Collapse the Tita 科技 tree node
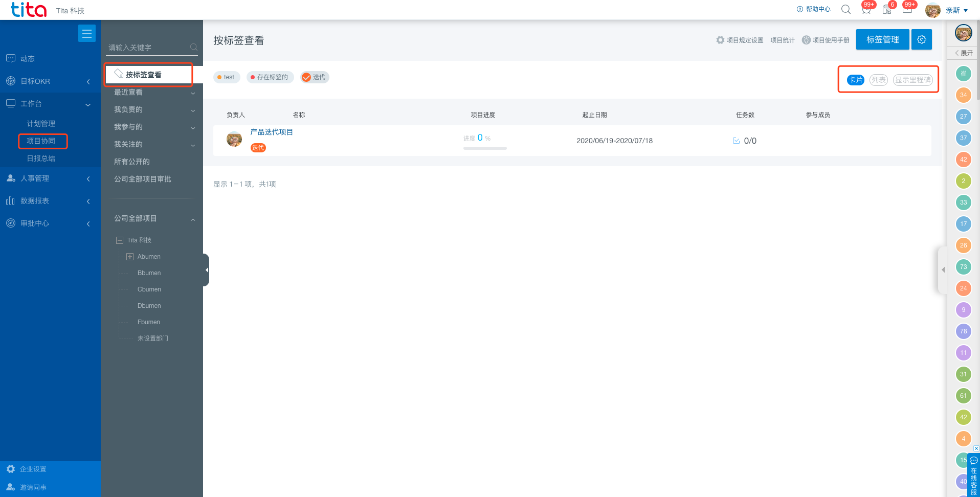 120,240
